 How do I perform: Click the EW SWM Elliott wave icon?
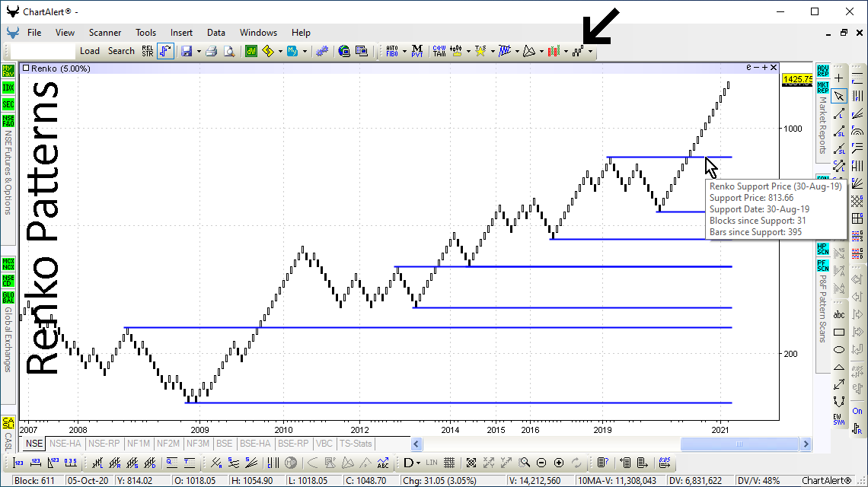point(839,419)
